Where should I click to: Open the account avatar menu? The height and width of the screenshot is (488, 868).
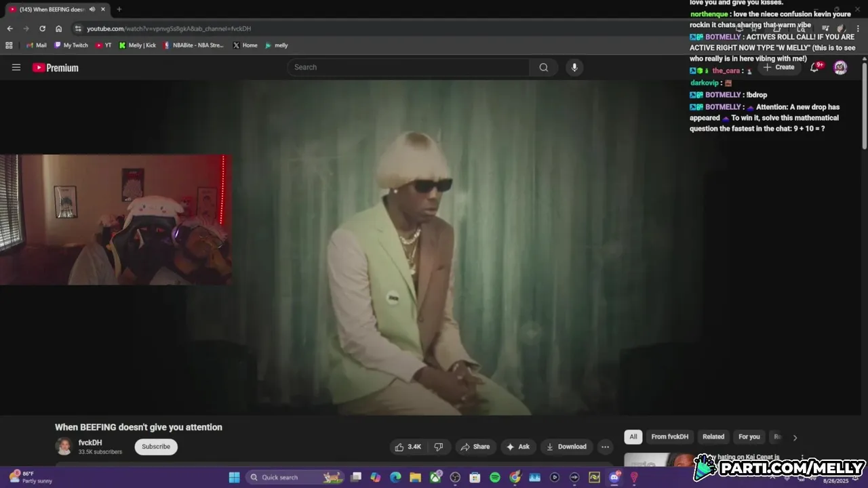click(840, 67)
